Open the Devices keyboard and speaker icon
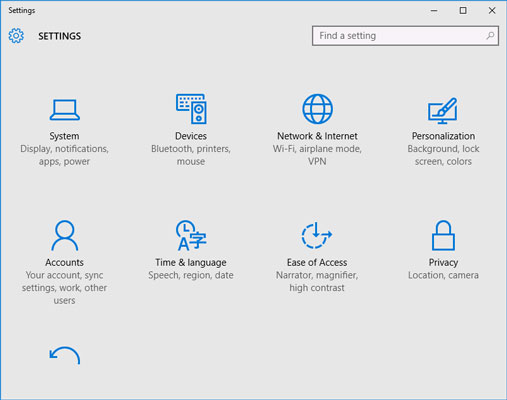The height and width of the screenshot is (400, 507). tap(191, 109)
